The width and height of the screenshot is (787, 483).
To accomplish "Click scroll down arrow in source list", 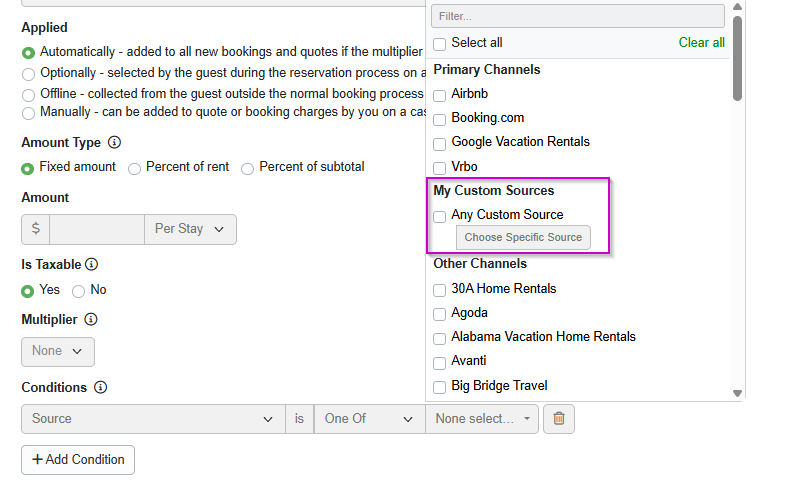I will click(x=737, y=394).
